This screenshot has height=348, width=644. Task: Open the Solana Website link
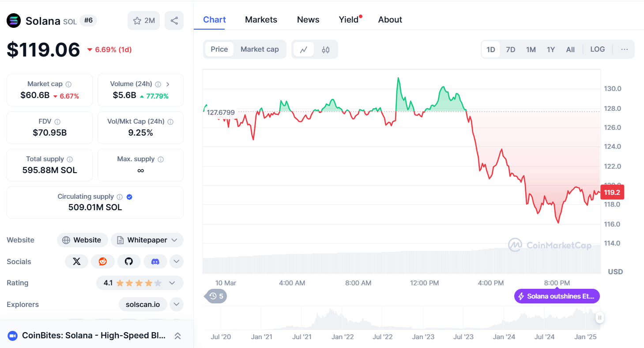tap(83, 240)
